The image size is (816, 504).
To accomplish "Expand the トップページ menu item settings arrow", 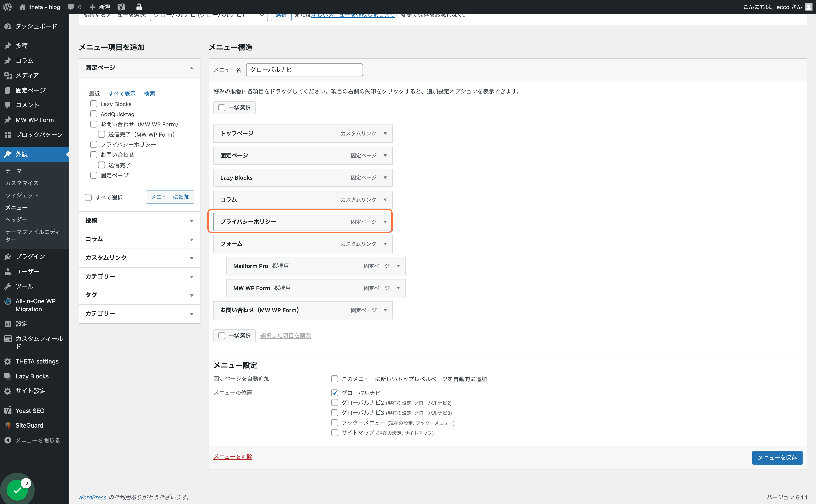I will (x=385, y=133).
